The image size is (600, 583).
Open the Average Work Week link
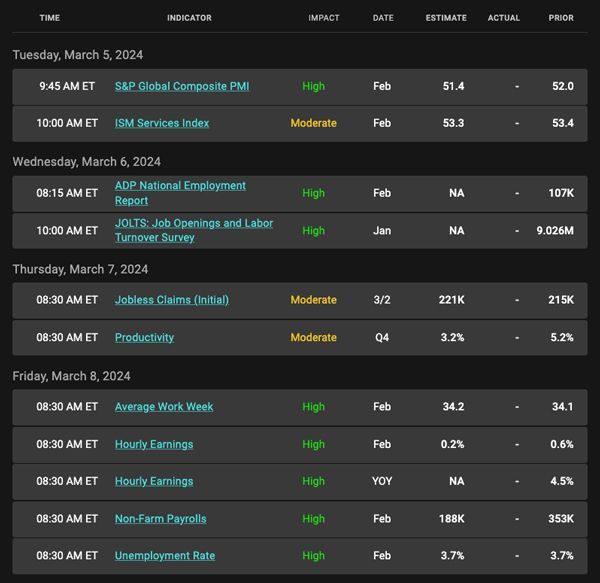tap(164, 407)
